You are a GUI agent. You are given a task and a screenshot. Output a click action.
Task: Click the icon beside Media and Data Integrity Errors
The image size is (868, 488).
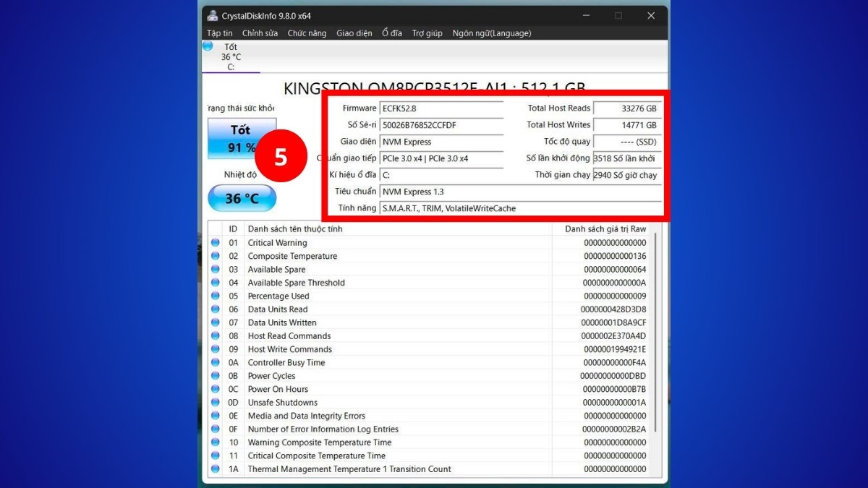click(x=215, y=416)
